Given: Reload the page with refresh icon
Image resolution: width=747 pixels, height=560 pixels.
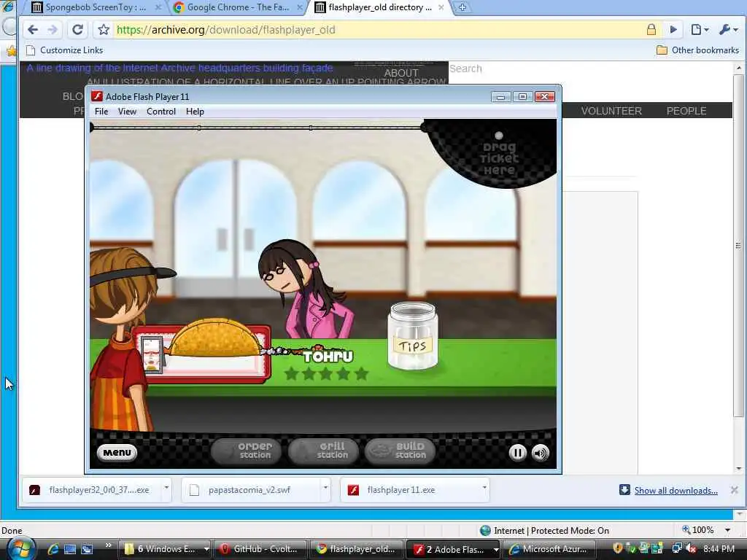Looking at the screenshot, I should (77, 29).
